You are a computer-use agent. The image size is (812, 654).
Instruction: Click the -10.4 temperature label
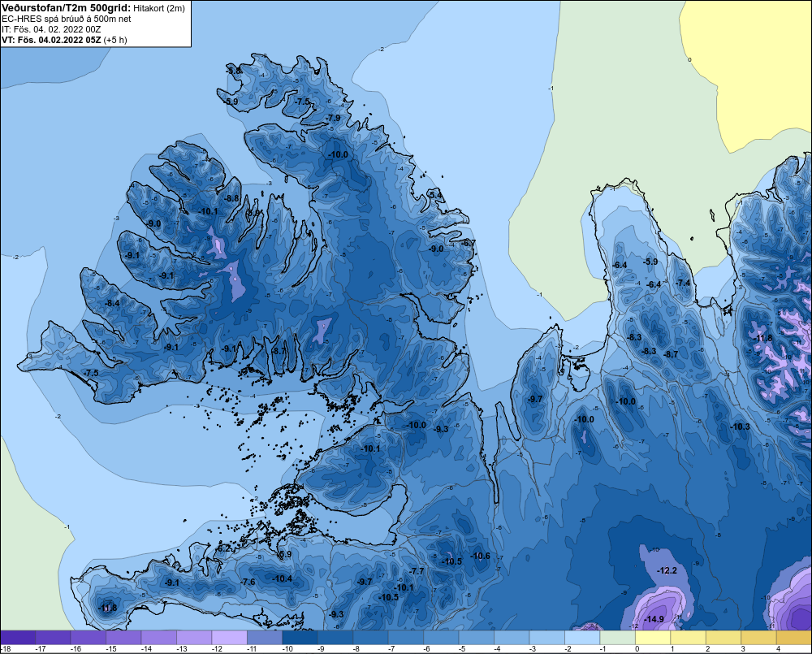[x=283, y=579]
